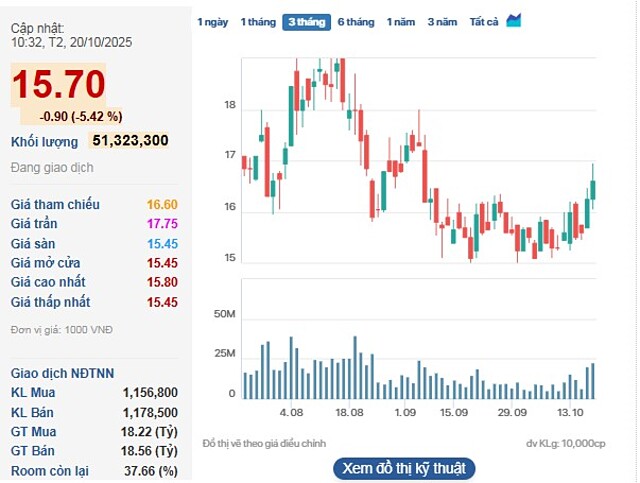Screen dimensions: 640x483
Task: Click the Giá trần value 17.75
Action: click(x=162, y=224)
